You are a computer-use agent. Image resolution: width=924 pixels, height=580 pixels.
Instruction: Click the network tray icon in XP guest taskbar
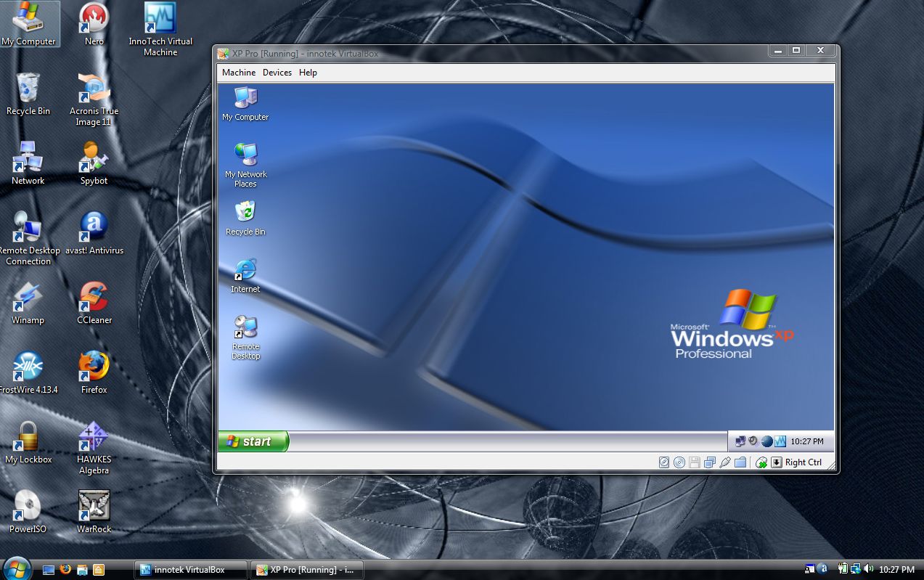740,441
